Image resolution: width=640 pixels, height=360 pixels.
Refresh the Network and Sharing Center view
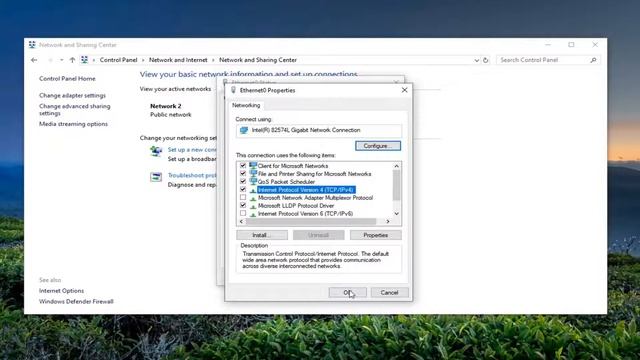485,60
